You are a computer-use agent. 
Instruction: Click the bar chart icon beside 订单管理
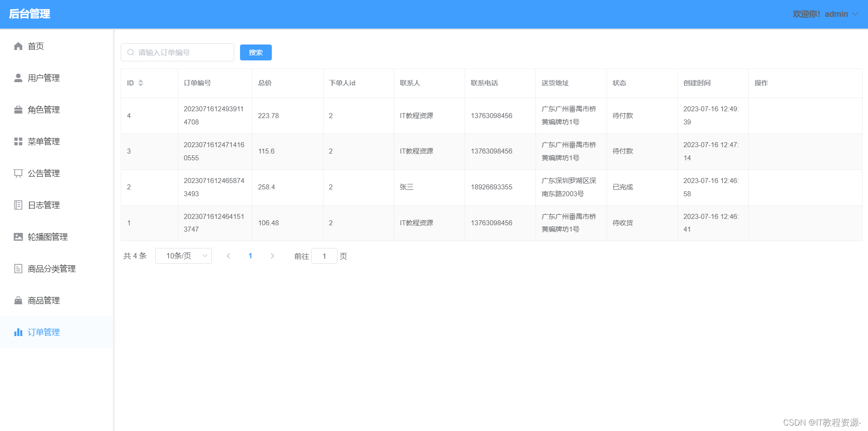click(x=18, y=332)
